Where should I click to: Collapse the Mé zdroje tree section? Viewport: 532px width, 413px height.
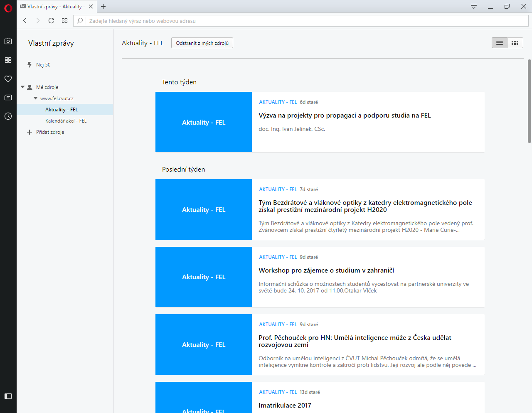23,87
